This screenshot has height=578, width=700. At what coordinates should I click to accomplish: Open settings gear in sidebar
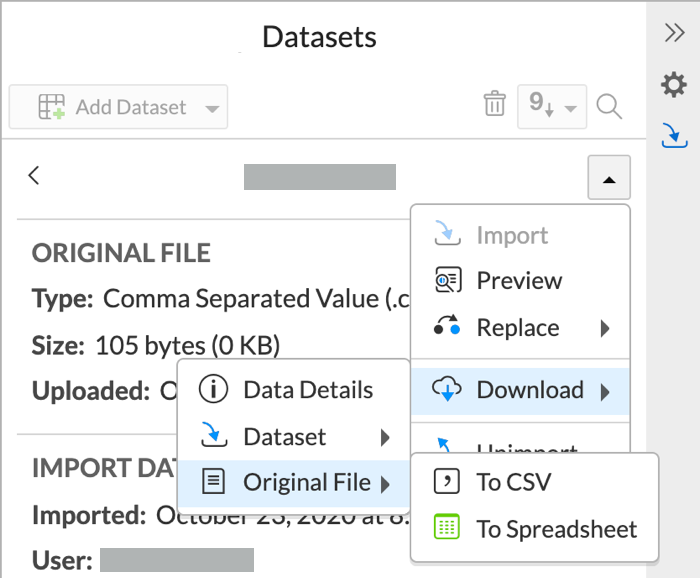(674, 84)
